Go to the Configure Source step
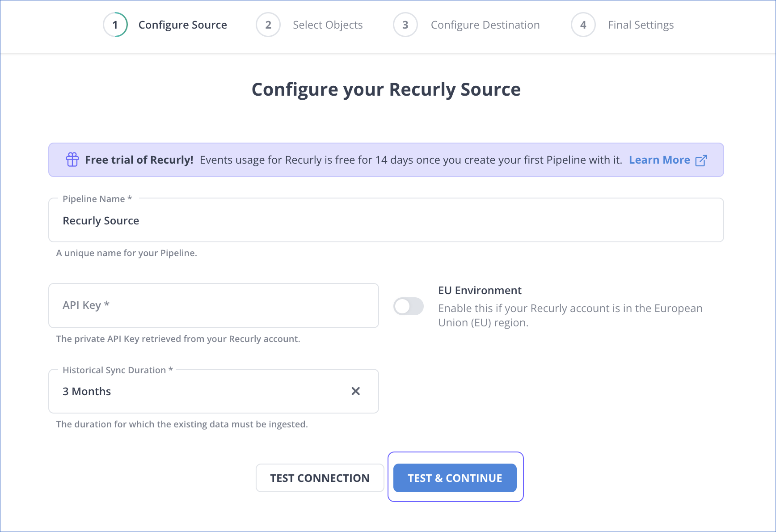 point(183,25)
